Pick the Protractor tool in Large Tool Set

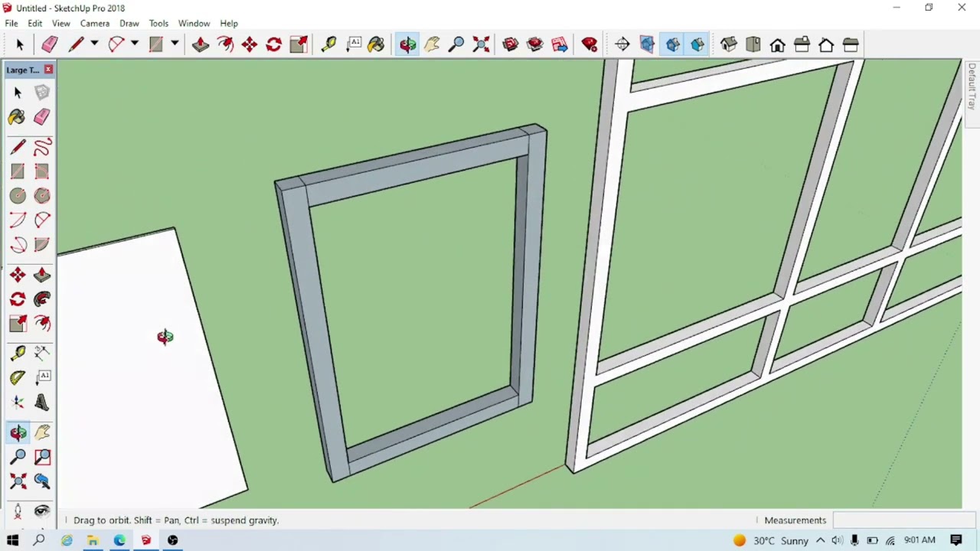[18, 377]
